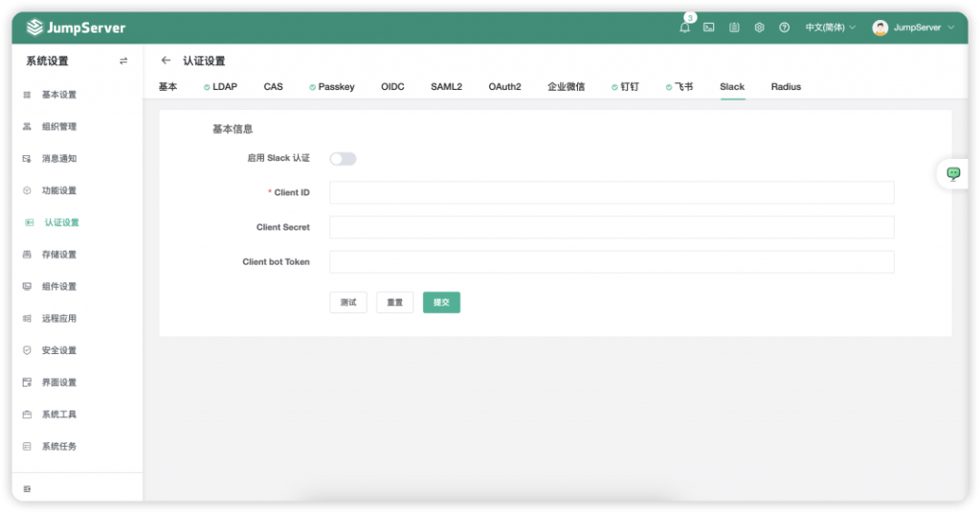Viewport: 980px width, 513px height.
Task: Switch to the 钉钉 tab
Action: [625, 87]
